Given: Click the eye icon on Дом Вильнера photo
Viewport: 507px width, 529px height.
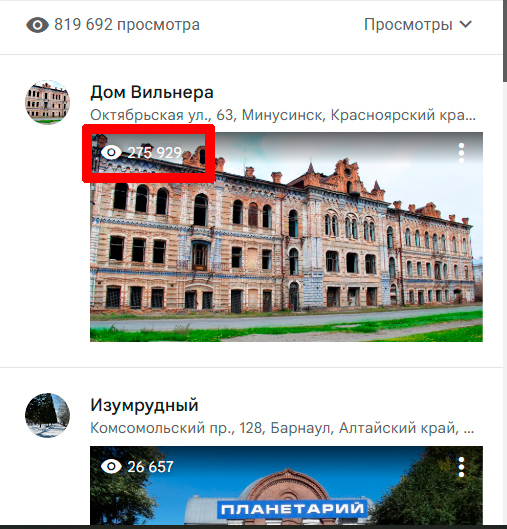Looking at the screenshot, I should (x=111, y=152).
